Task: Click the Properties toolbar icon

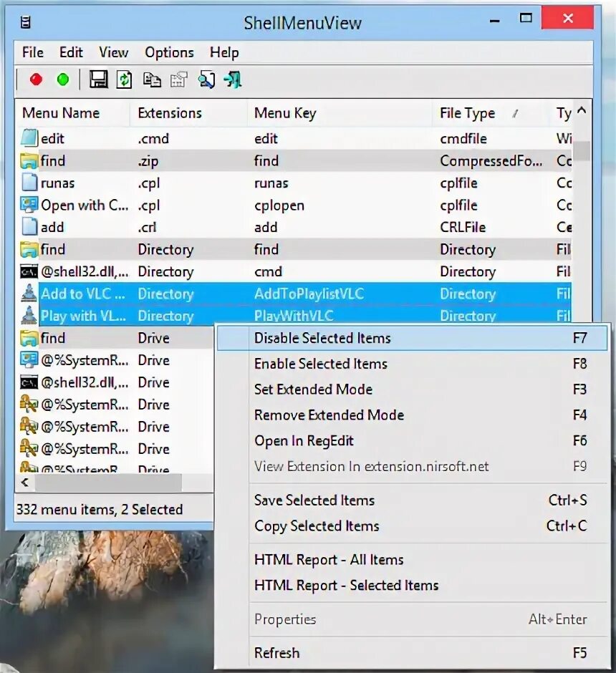Action: (x=178, y=80)
